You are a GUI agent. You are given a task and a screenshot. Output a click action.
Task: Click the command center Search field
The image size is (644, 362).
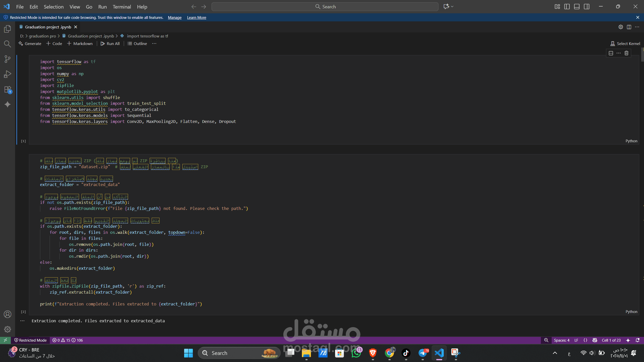(325, 7)
